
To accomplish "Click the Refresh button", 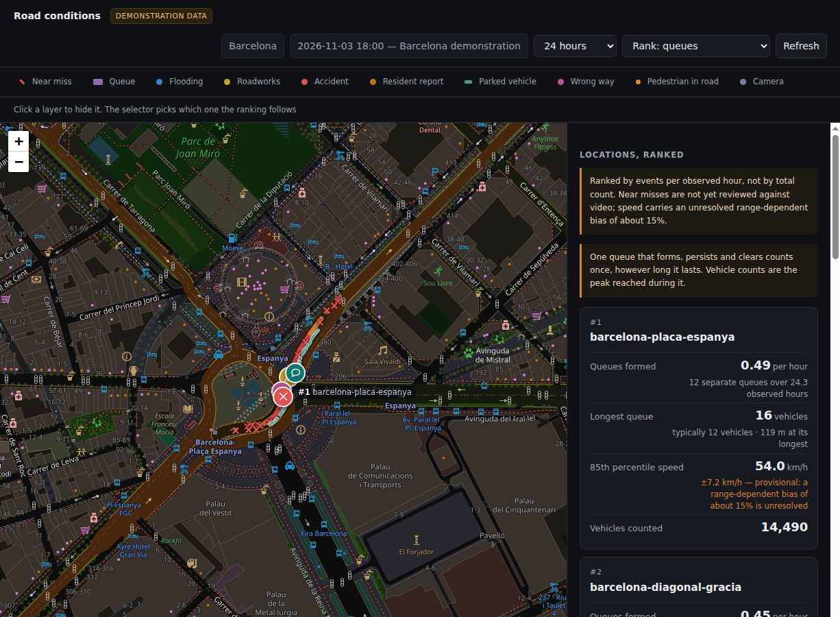I will [801, 46].
